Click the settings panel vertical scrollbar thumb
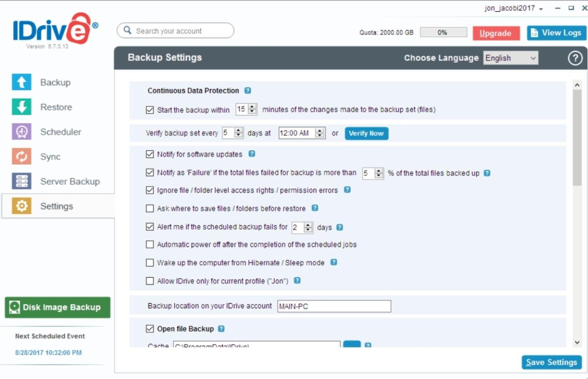588x379 pixels. [x=577, y=138]
